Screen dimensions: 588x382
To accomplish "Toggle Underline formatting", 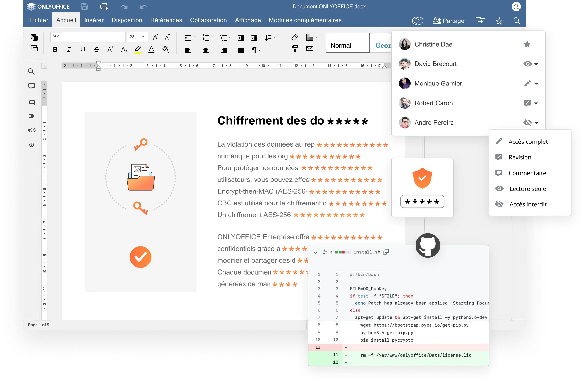I will click(83, 50).
